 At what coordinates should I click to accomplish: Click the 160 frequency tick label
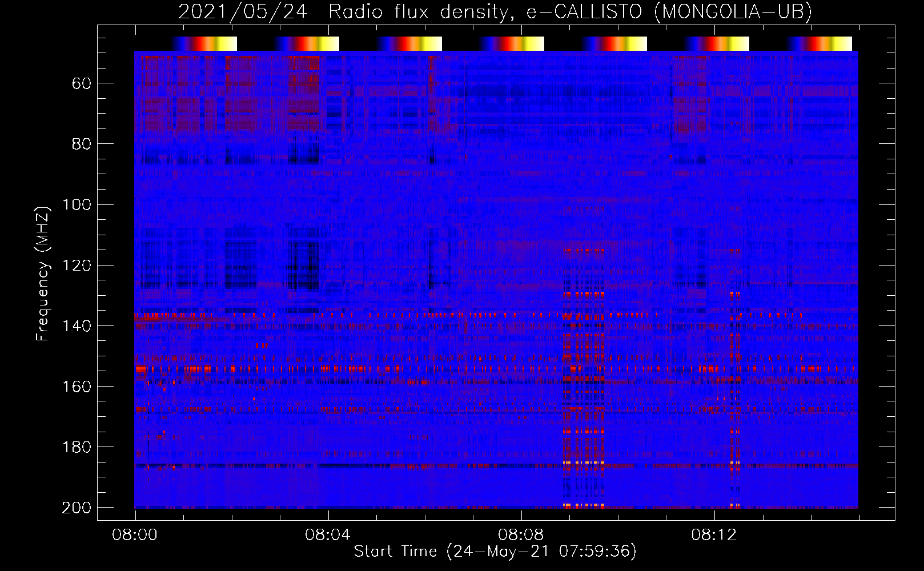[77, 386]
